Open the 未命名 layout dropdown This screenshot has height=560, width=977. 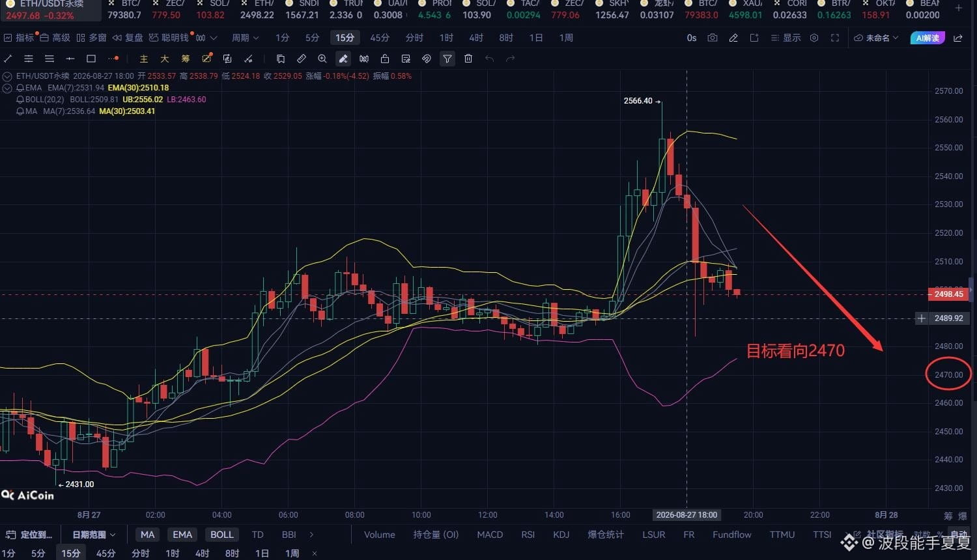pos(876,38)
